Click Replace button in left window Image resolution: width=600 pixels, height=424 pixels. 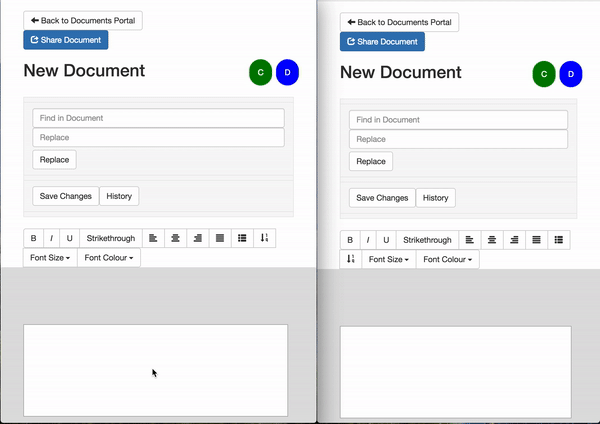tap(54, 160)
